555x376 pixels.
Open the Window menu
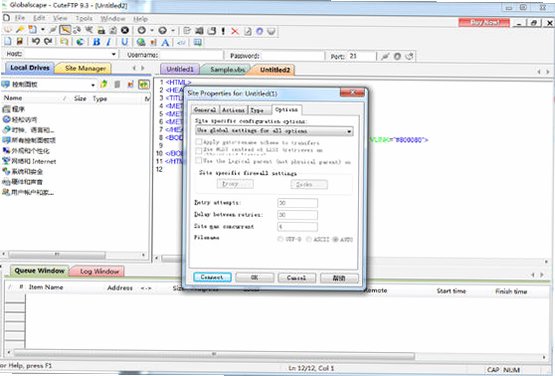pos(113,18)
